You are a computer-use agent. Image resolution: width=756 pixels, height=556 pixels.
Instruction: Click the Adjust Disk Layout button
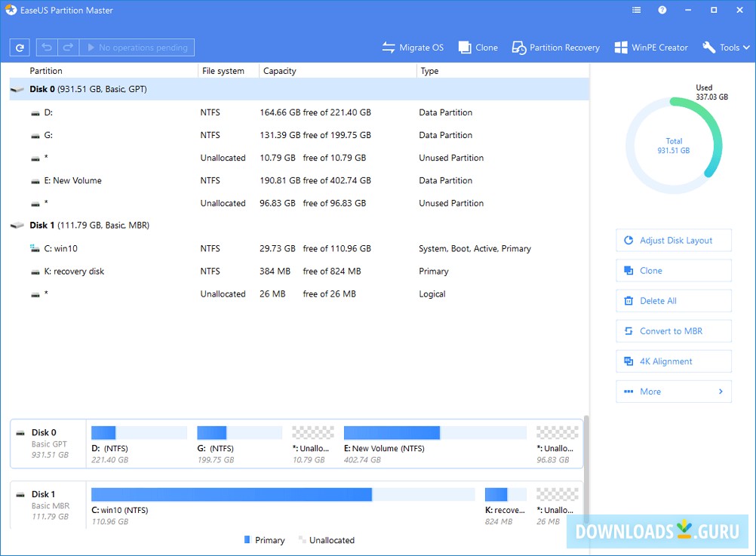673,241
